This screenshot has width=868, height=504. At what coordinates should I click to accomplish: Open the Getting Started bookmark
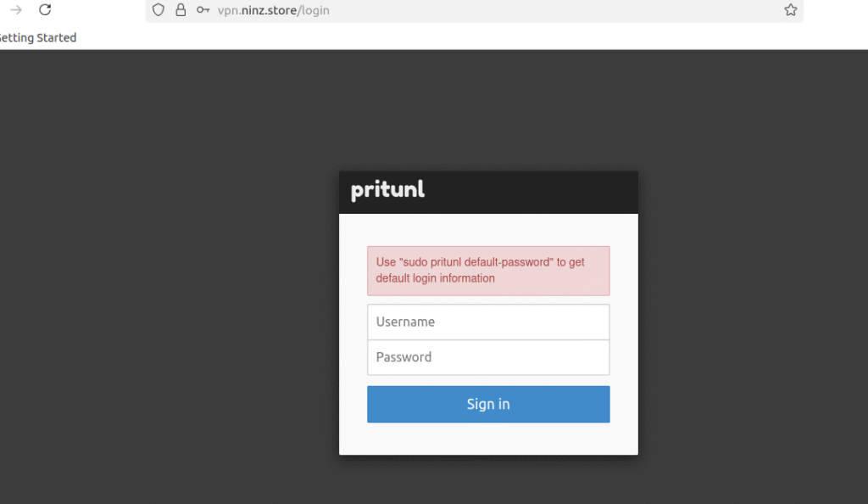pyautogui.click(x=37, y=37)
